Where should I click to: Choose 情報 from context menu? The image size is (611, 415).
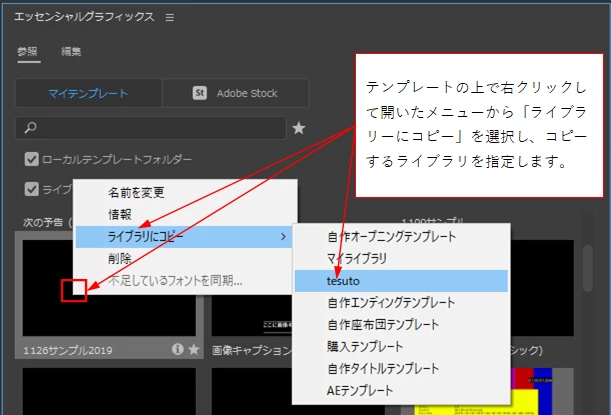(185, 214)
